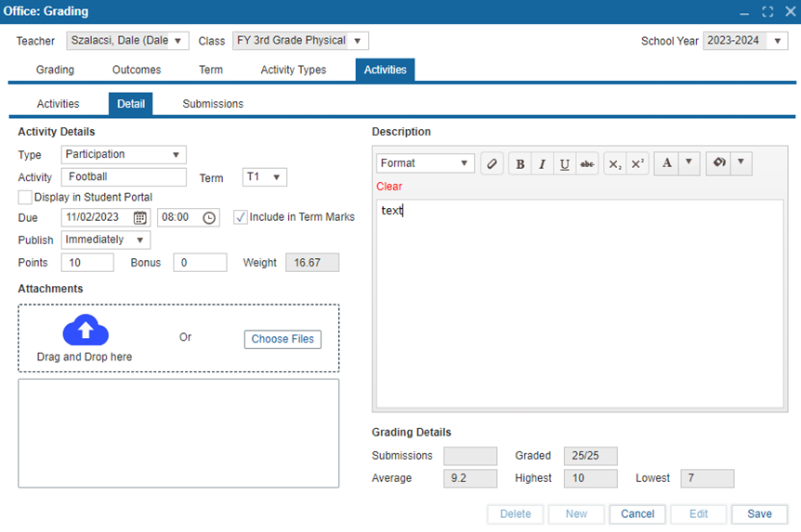The image size is (801, 532).
Task: Open the activity Type dropdown
Action: (x=124, y=155)
